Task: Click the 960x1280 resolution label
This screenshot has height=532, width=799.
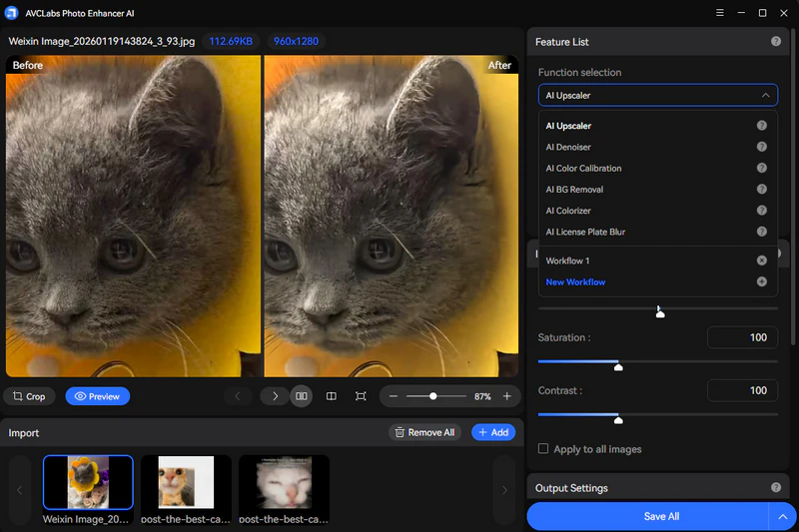Action: [x=296, y=41]
